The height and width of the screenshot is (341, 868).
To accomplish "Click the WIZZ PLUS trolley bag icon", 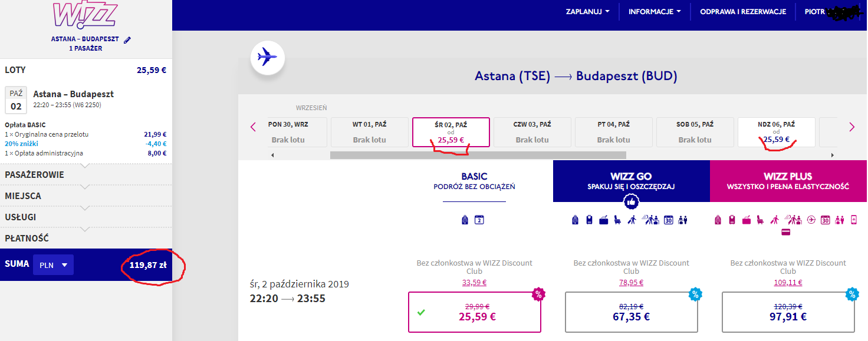I will coord(732,220).
